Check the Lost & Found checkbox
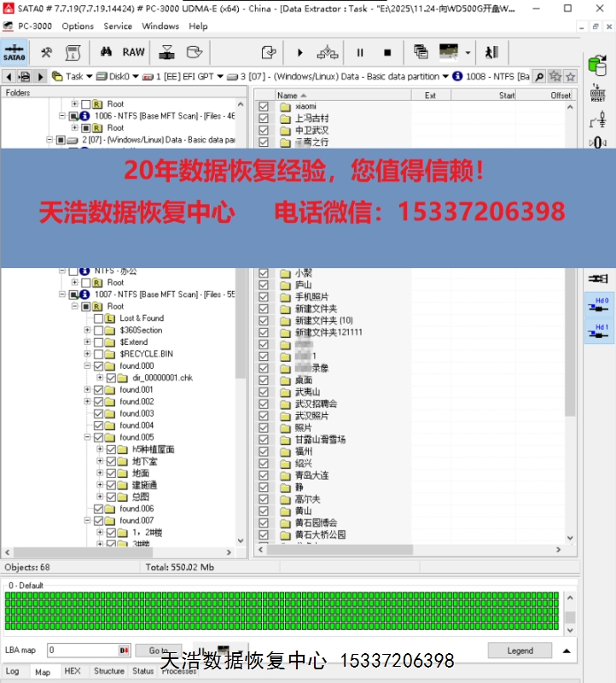The image size is (616, 683). pos(98,318)
